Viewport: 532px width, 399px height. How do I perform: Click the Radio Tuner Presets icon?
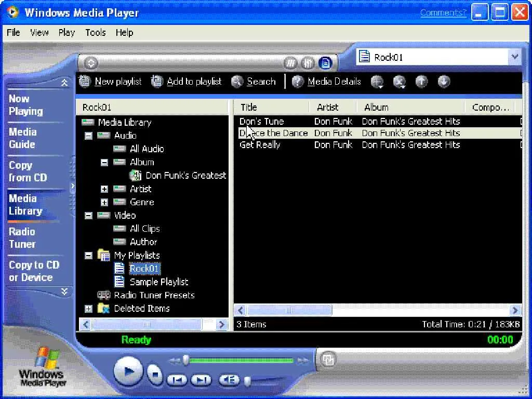(x=104, y=295)
